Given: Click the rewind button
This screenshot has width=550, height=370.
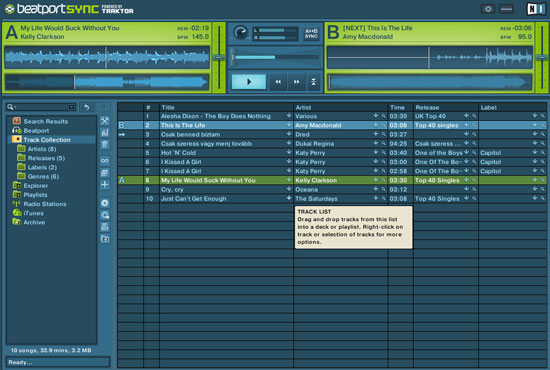Looking at the screenshot, I should [278, 82].
